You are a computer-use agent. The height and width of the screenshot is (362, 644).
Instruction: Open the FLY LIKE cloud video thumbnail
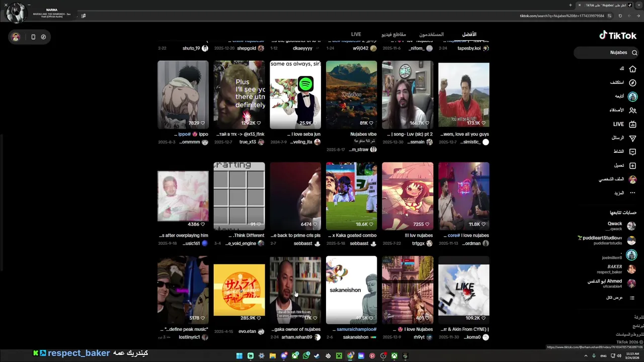463,290
